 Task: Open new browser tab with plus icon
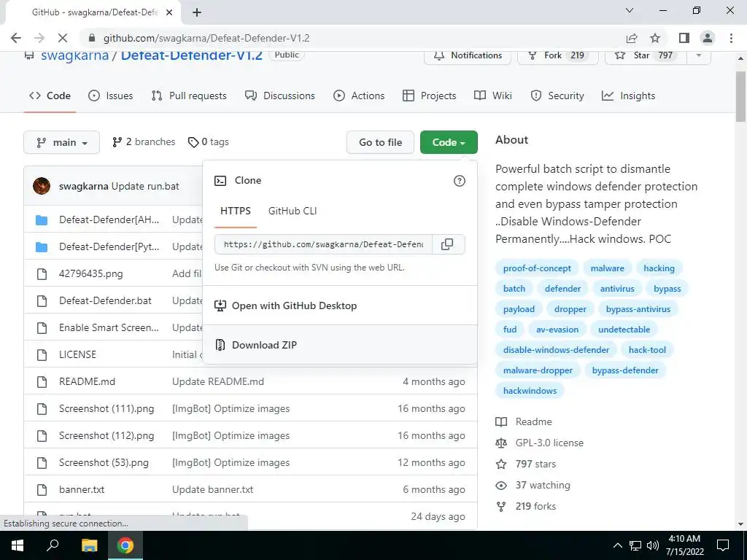(197, 12)
